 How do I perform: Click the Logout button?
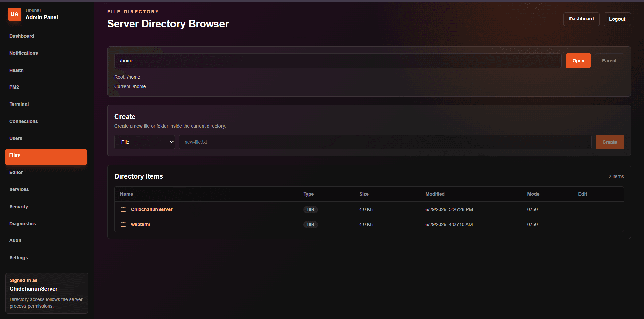617,19
